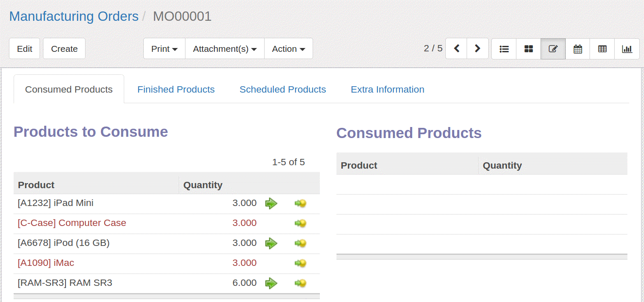Click scrap icon in iPod (16 GB) row
Image resolution: width=644 pixels, height=302 pixels.
300,243
